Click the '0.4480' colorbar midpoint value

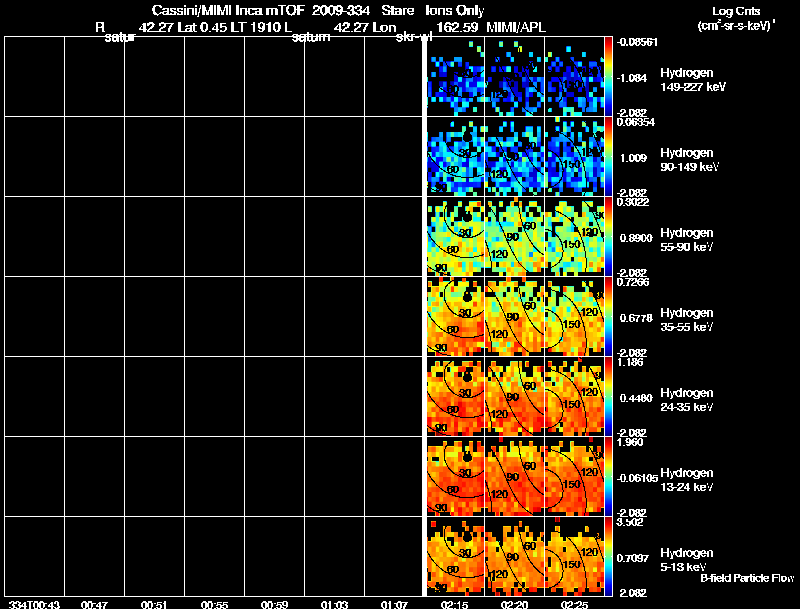[636, 398]
